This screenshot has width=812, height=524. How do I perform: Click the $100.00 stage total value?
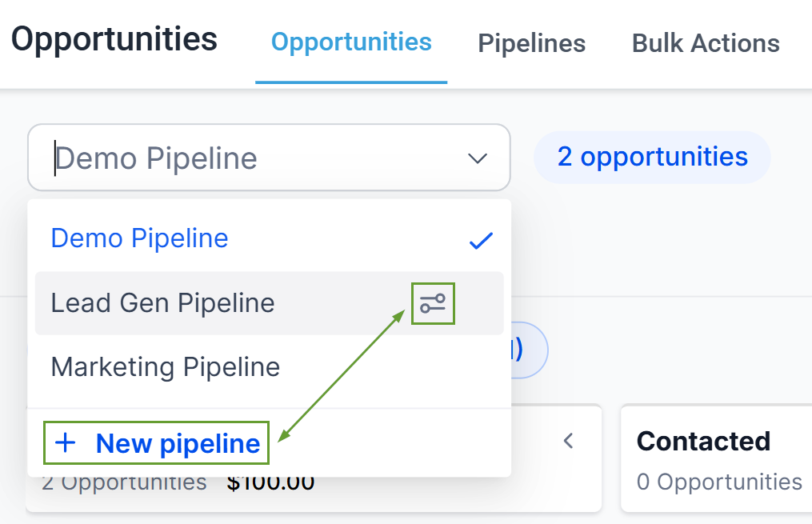270,483
